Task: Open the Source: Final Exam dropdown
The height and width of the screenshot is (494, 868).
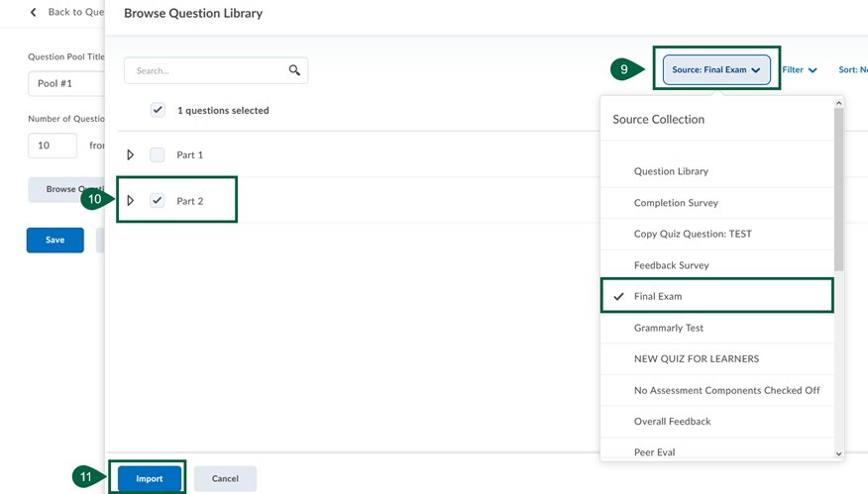Action: (x=715, y=70)
